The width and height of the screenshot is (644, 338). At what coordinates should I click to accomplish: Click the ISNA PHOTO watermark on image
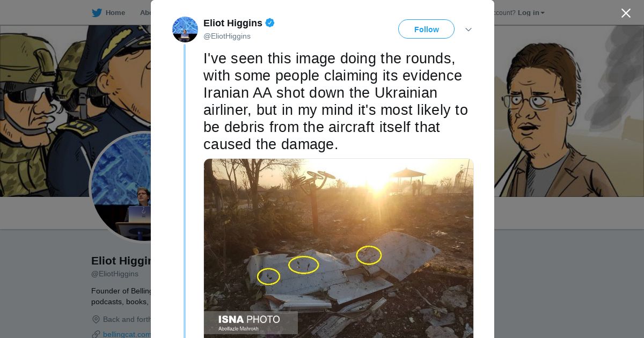click(250, 322)
